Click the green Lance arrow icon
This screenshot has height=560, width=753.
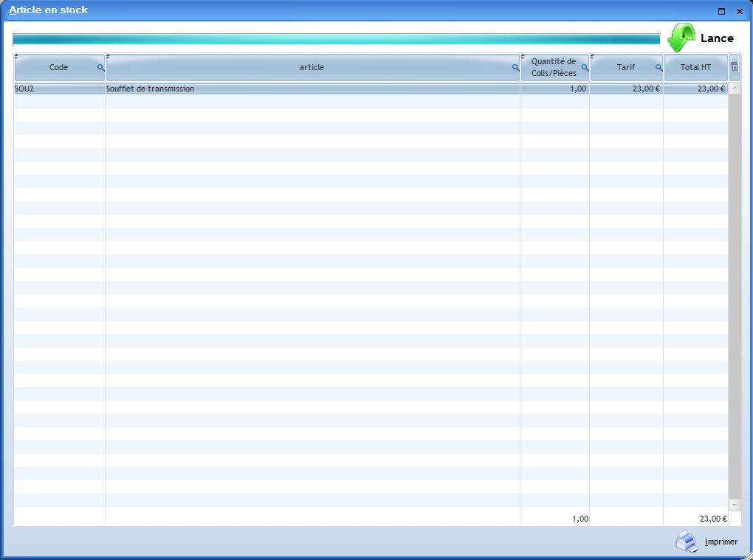(681, 38)
